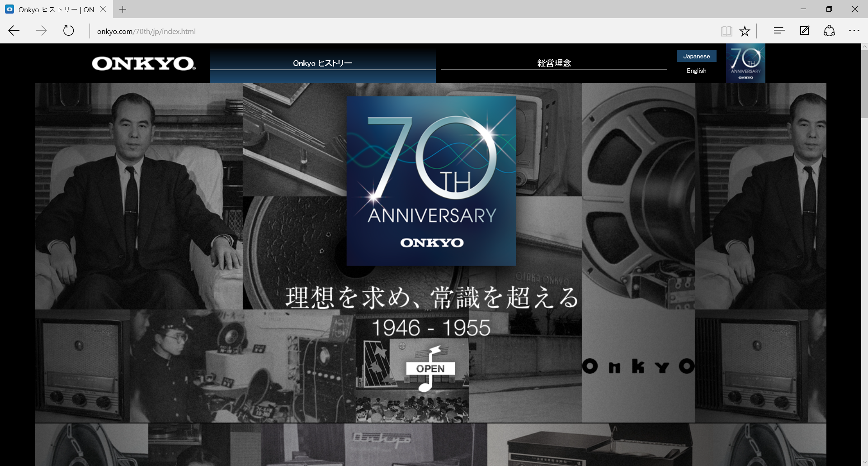Open the browser More actions ellipsis
Viewport: 868px width, 466px height.
(854, 30)
